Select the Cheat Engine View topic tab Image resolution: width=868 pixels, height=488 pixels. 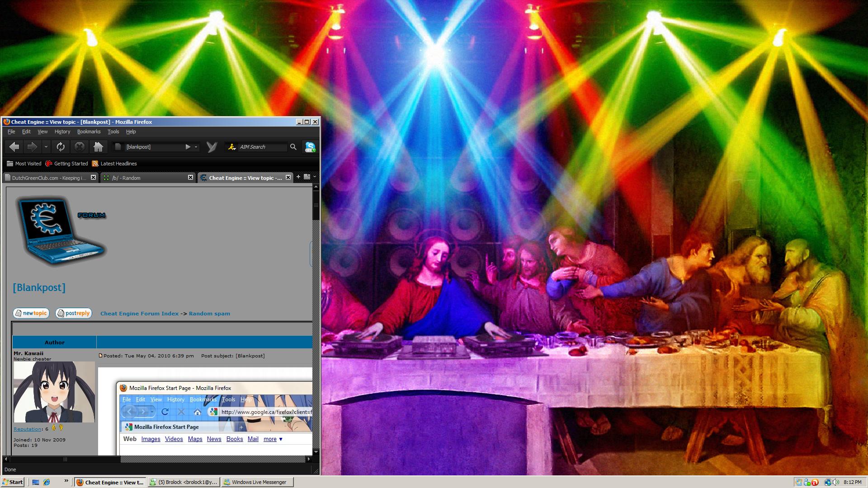click(x=245, y=178)
